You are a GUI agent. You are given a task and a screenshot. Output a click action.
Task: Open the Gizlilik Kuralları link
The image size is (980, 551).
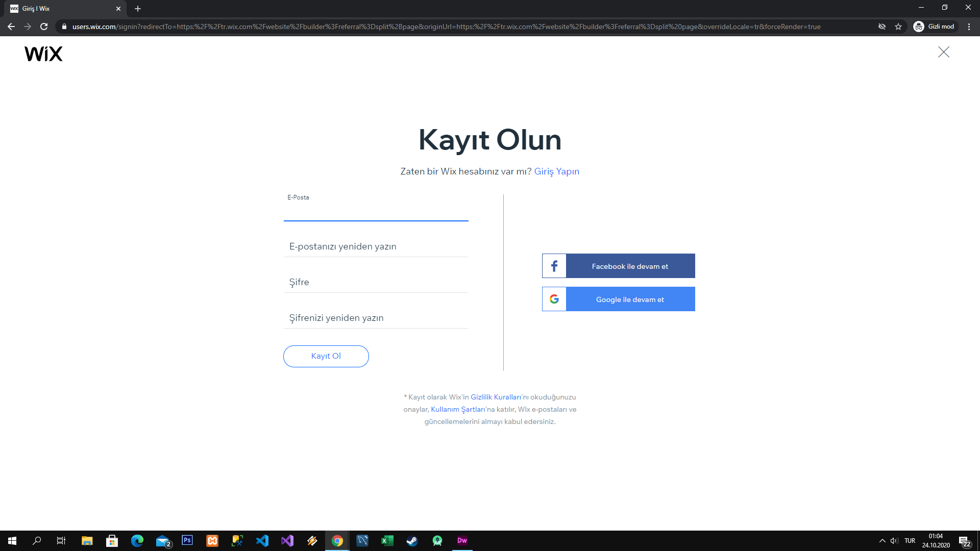click(496, 397)
